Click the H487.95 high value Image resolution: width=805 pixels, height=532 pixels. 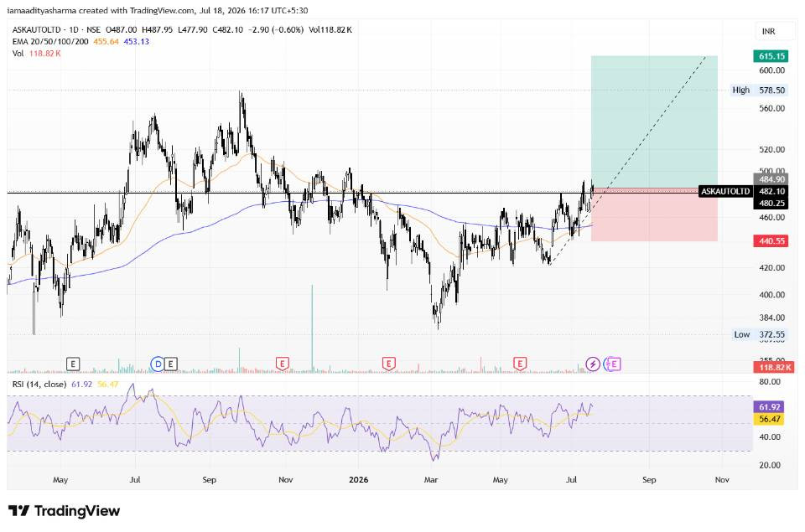[x=157, y=30]
